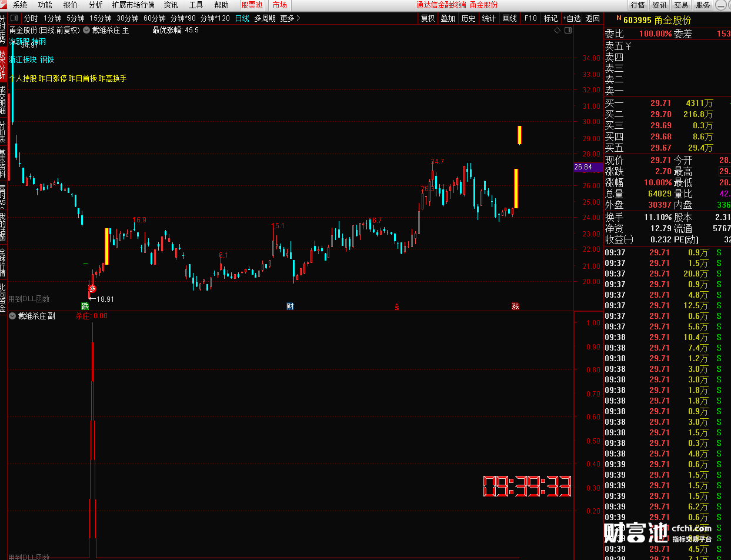
Task: Expand the 戴维杀庄 主 indicator dropdown arrow
Action: 87,30
